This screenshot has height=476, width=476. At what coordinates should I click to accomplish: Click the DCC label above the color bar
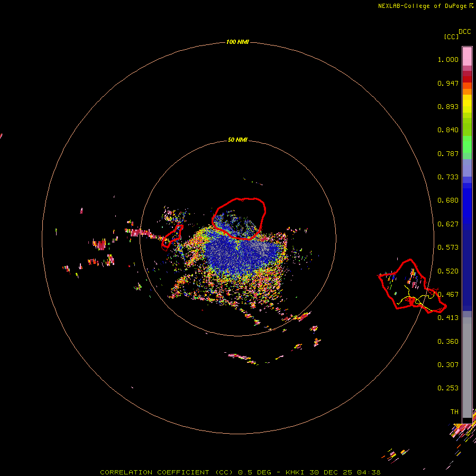(464, 32)
